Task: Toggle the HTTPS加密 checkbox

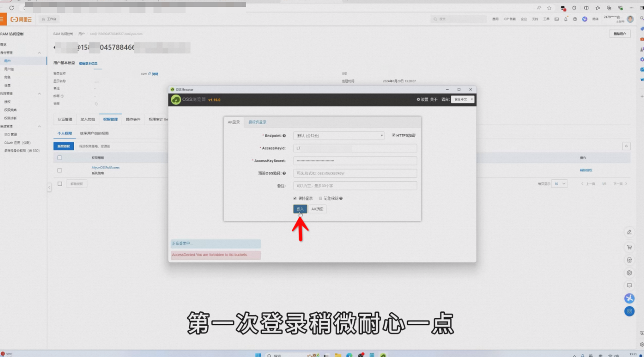Action: pyautogui.click(x=394, y=135)
